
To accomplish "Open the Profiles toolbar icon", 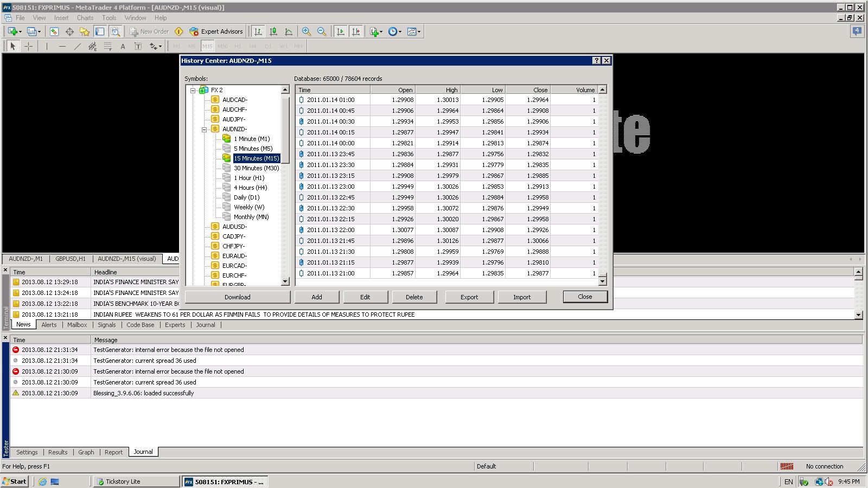I will click(31, 31).
